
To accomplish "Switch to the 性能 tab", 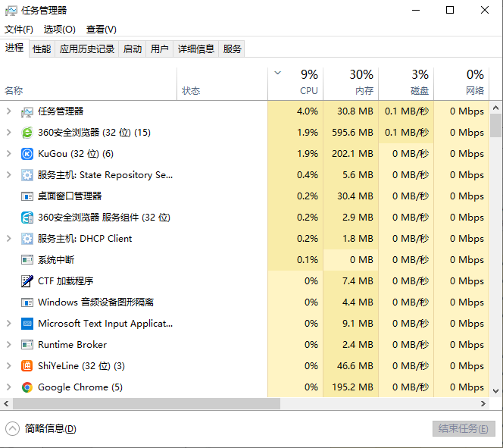I will (42, 49).
